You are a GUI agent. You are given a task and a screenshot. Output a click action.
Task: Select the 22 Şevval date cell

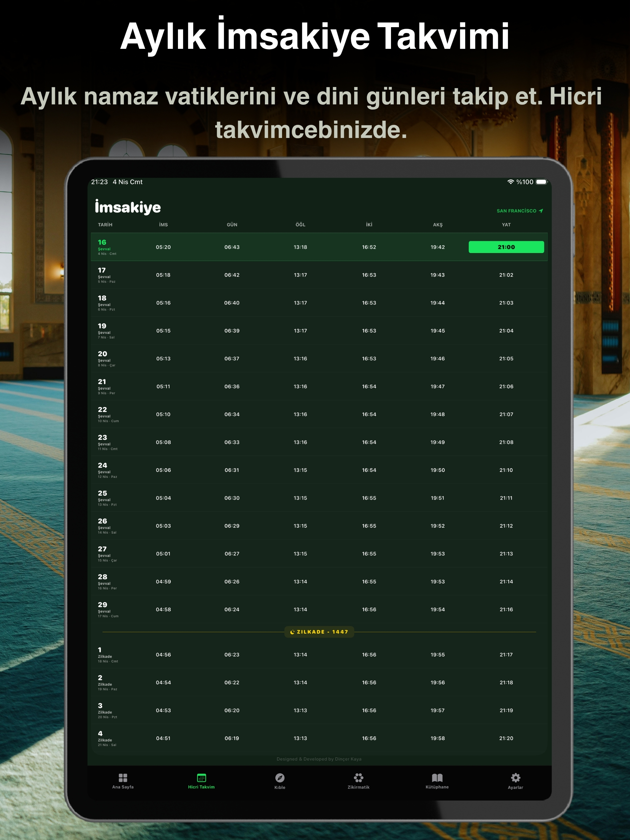pos(108,414)
